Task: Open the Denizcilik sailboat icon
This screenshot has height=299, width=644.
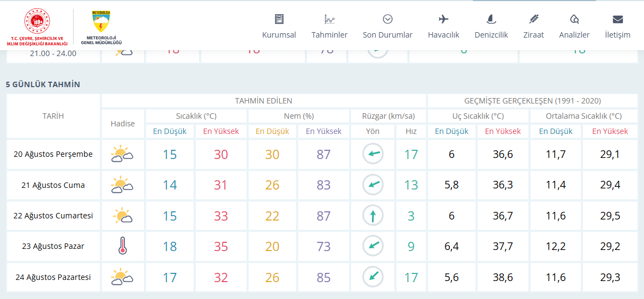Action: (x=491, y=19)
